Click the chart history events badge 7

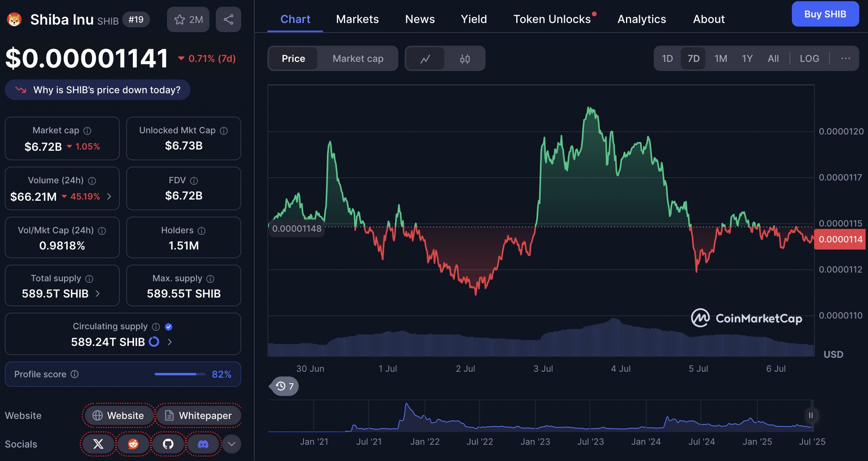[284, 386]
